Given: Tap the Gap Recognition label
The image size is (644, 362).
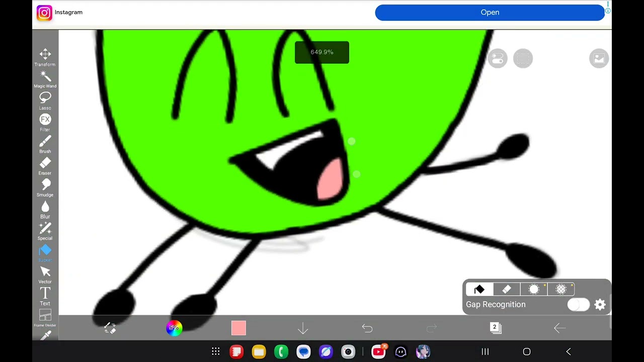Looking at the screenshot, I should point(496,305).
